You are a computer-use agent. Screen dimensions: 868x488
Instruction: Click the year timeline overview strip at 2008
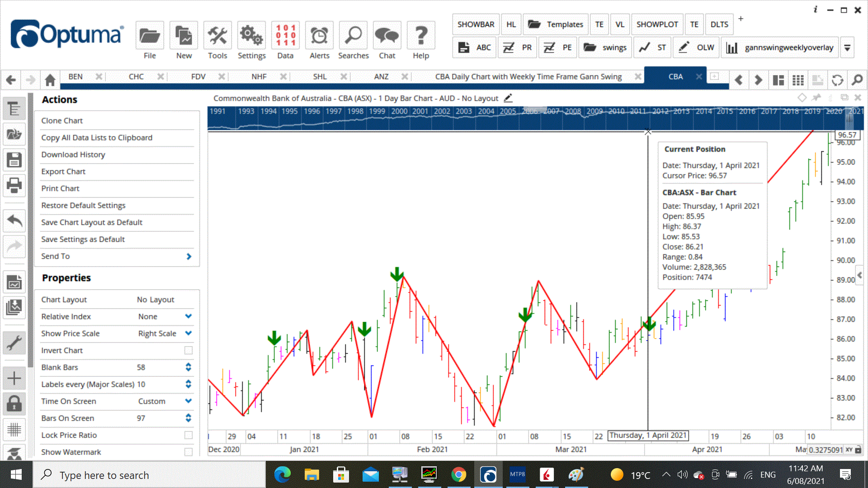[x=572, y=112]
